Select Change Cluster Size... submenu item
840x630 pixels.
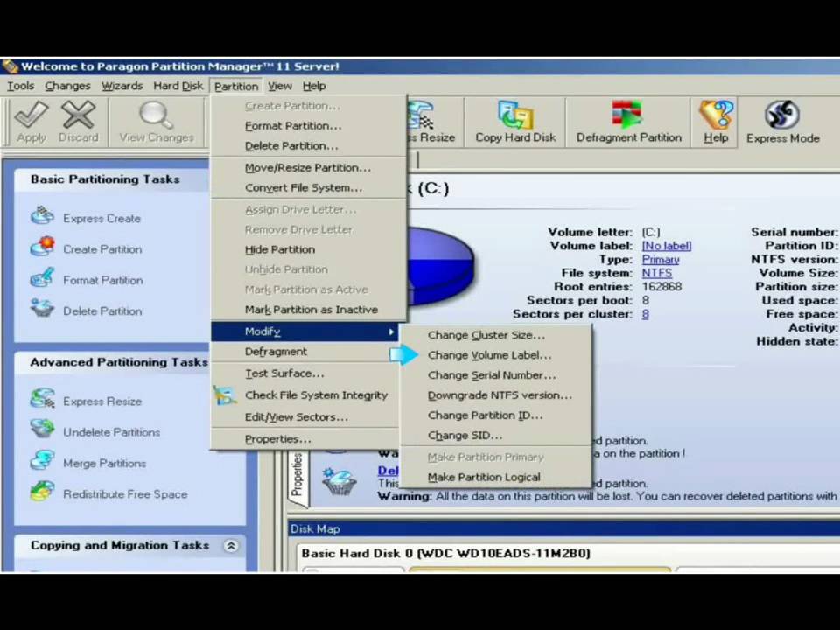pos(496,335)
